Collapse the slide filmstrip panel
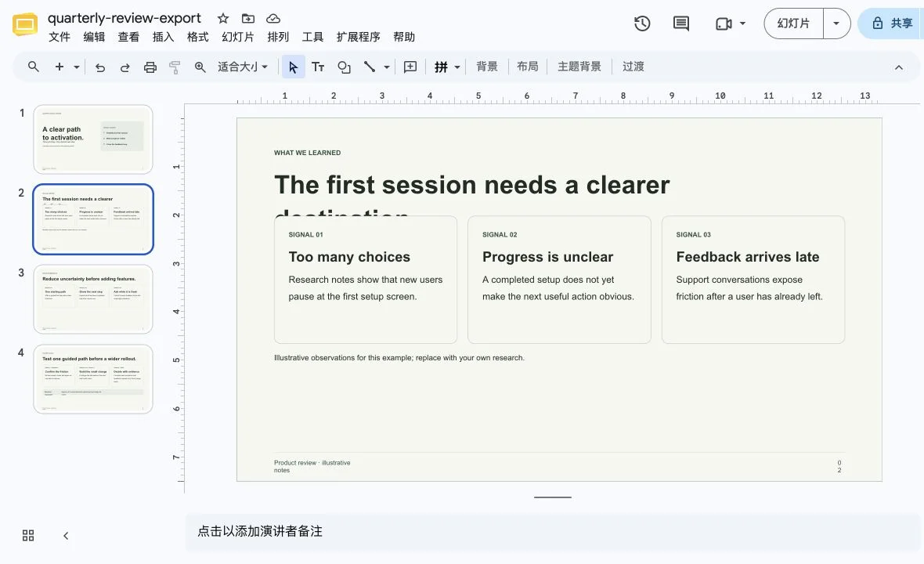Viewport: 924px width, 564px height. pyautogui.click(x=66, y=535)
